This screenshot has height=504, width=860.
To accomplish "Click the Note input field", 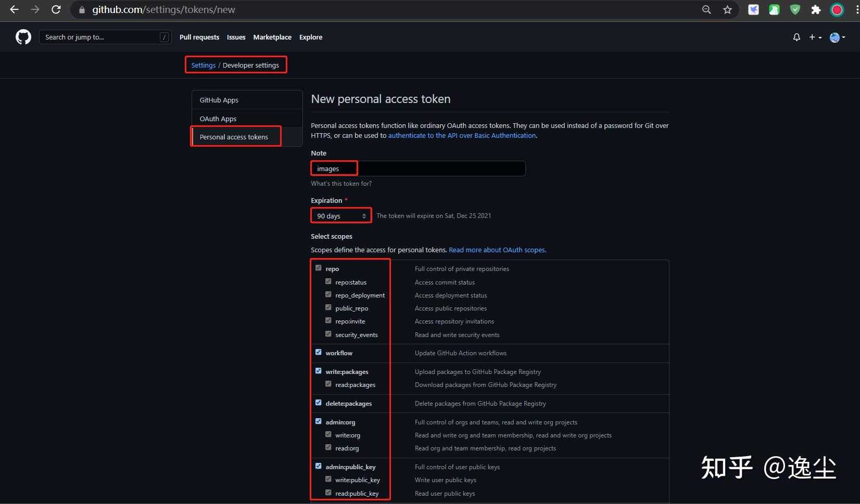I will click(x=418, y=169).
